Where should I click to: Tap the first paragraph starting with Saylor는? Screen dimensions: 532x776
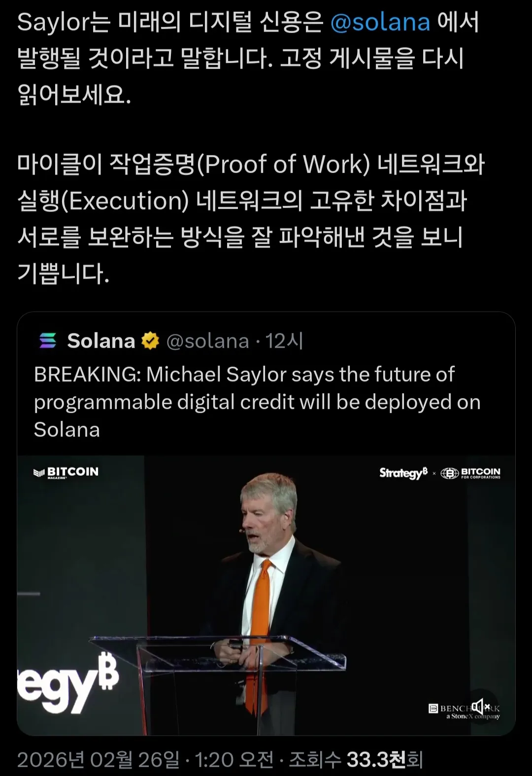pos(248,58)
